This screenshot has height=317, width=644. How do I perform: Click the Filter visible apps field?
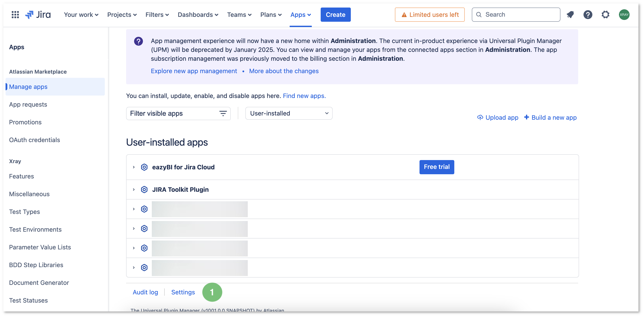click(178, 113)
